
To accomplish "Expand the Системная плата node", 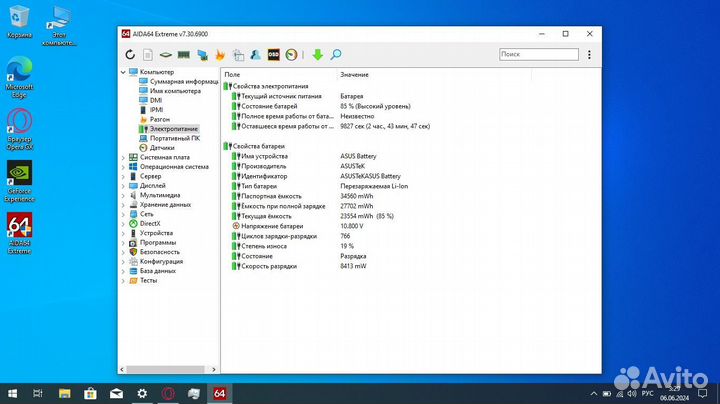I will (x=123, y=157).
